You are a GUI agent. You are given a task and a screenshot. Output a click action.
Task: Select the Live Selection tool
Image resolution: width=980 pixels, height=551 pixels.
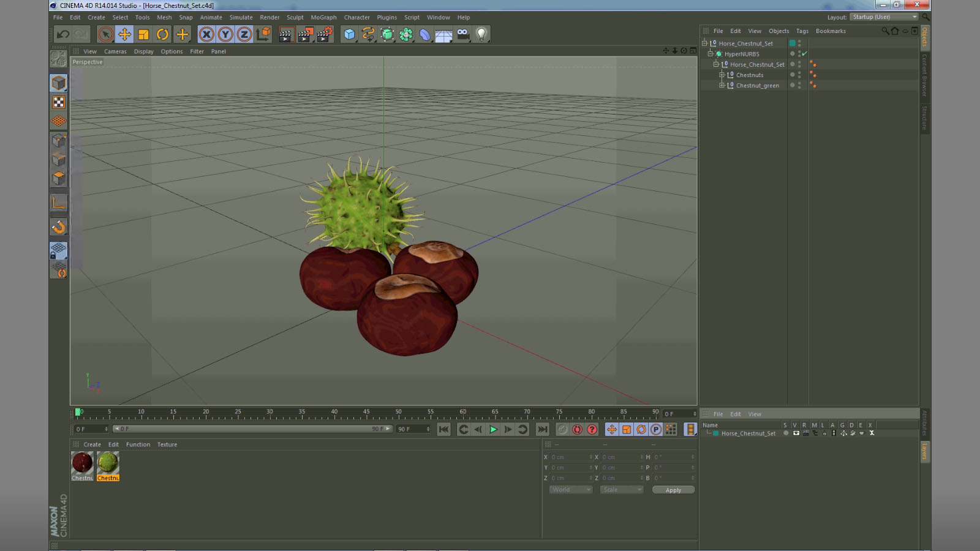point(105,34)
